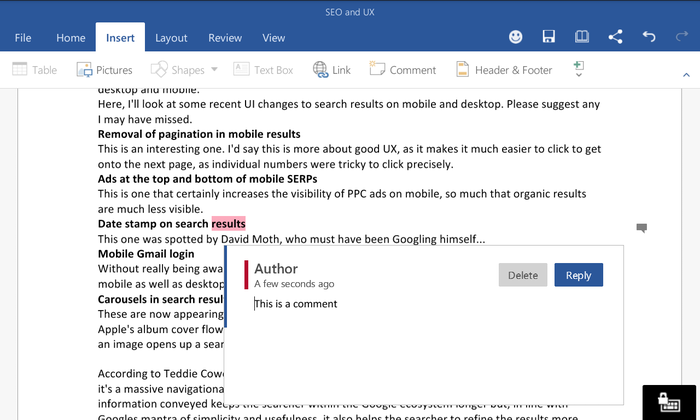Insert a hyperlink using Link
This screenshot has height=420, width=700.
click(331, 70)
